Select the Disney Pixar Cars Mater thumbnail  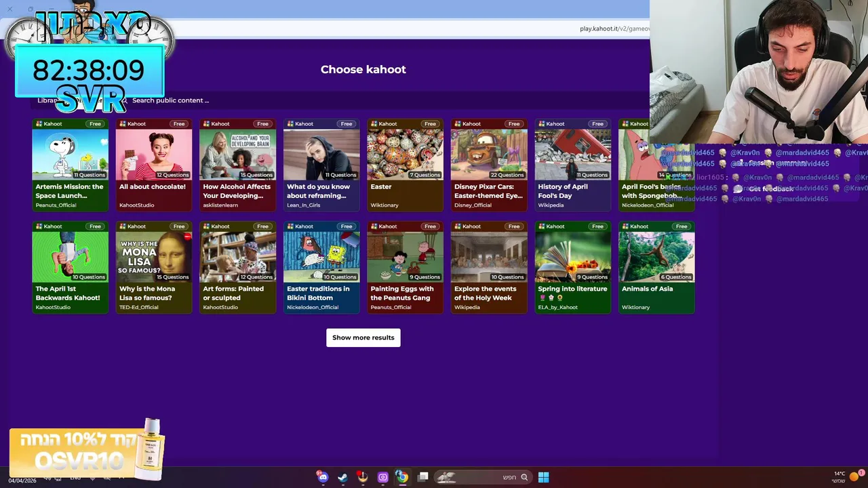(x=489, y=155)
